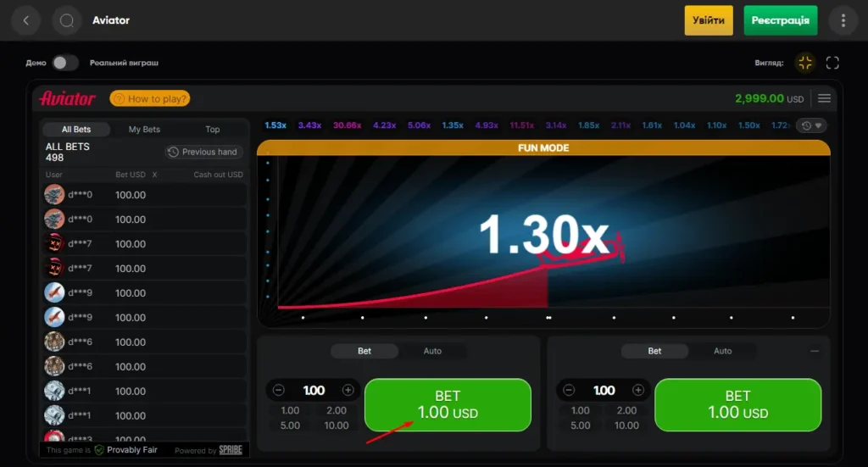The image size is (868, 467).
Task: Switch to My Bets tab
Action: click(x=144, y=129)
